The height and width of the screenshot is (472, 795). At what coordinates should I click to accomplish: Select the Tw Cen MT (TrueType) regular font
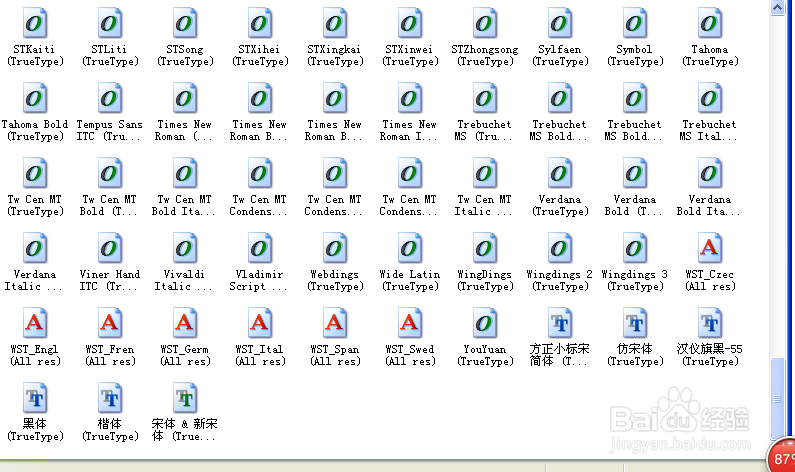(x=34, y=173)
